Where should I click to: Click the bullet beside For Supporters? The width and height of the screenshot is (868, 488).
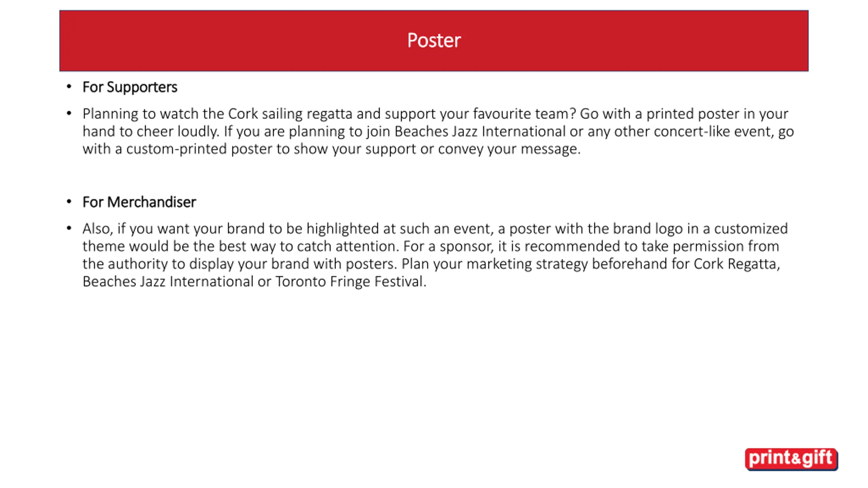click(x=69, y=87)
